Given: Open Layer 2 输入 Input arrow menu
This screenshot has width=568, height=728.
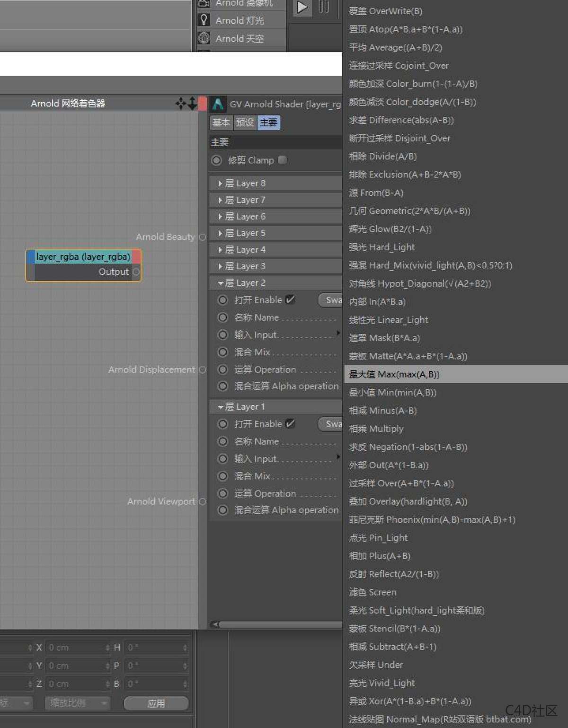Looking at the screenshot, I should point(338,333).
